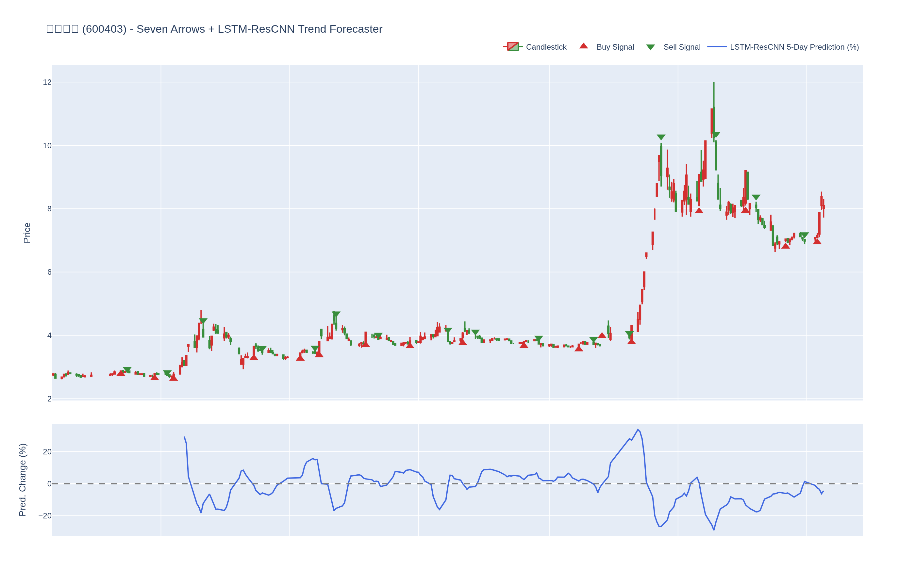Click top of the candle wick reaching 12
The width and height of the screenshot is (915, 588).
tap(713, 83)
